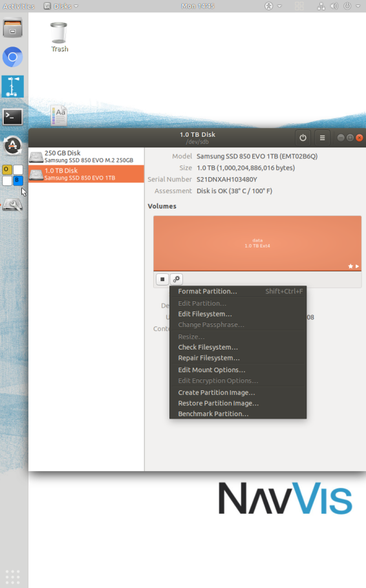Image resolution: width=366 pixels, height=588 pixels.
Task: Open the blue trolley app in dock
Action: [x=12, y=86]
